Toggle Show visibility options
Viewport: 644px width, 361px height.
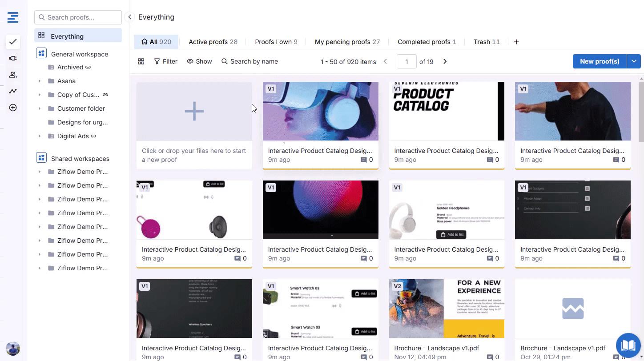199,61
